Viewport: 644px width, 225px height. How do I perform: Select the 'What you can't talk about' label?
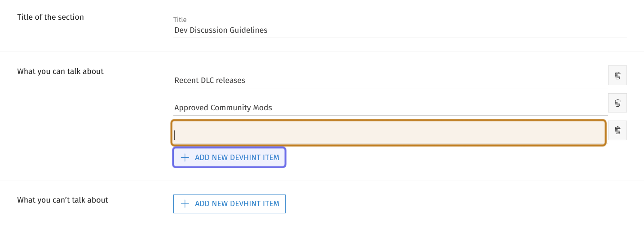pos(63,200)
